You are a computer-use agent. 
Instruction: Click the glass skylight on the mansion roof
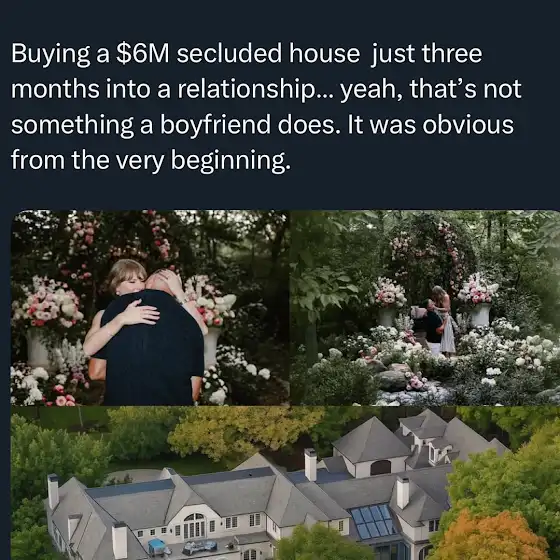tap(373, 521)
